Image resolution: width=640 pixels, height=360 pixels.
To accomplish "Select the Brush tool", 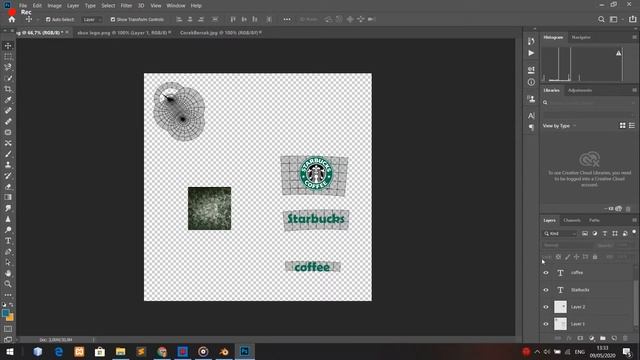I will [8, 154].
